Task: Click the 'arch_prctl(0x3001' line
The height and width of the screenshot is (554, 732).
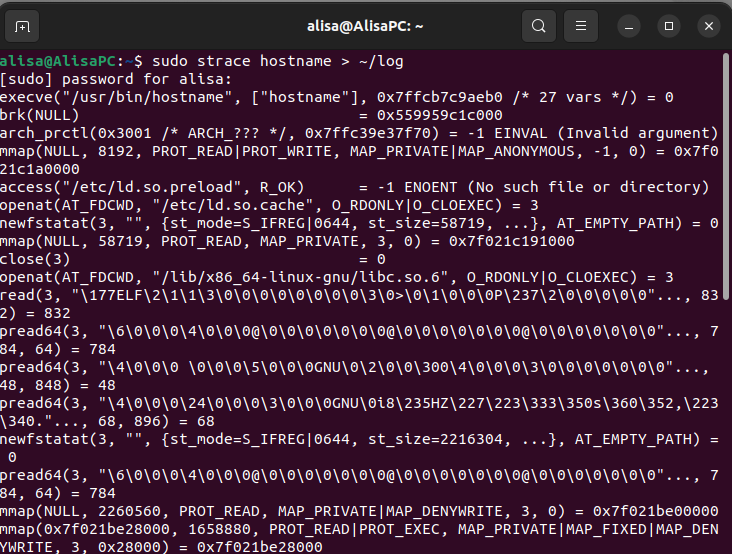Action: [x=359, y=133]
